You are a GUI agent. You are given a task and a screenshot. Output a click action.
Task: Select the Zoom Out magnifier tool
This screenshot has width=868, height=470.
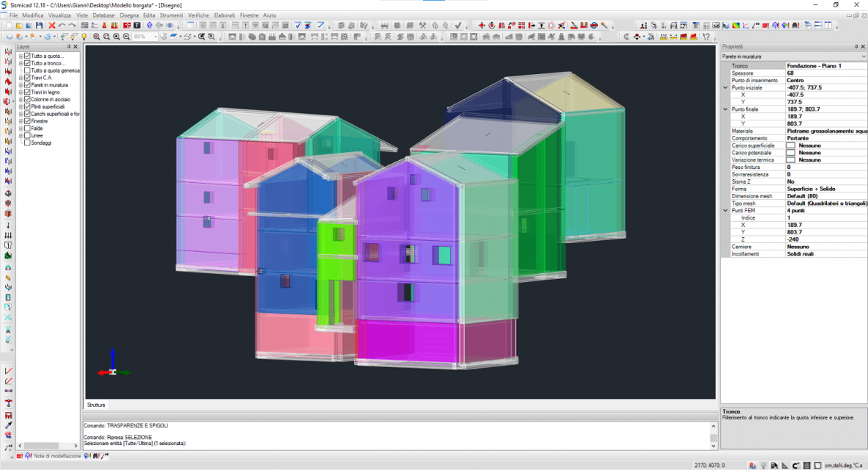[126, 35]
